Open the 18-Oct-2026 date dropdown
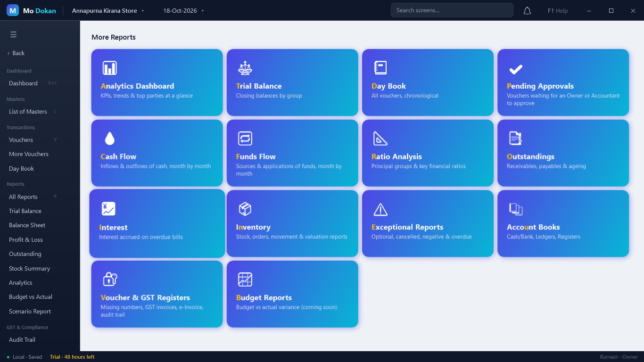 click(x=183, y=11)
